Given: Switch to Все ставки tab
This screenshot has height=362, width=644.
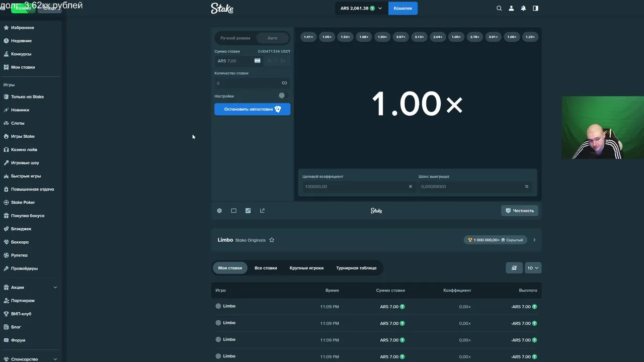Looking at the screenshot, I should (266, 268).
